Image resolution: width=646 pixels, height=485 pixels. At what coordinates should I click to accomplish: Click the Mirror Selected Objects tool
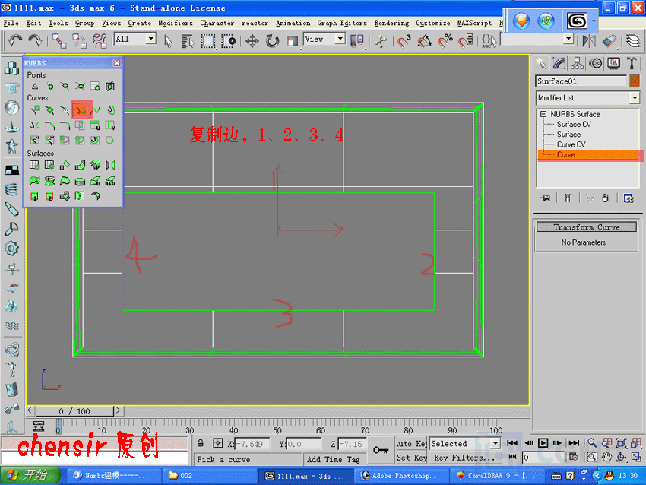click(589, 41)
